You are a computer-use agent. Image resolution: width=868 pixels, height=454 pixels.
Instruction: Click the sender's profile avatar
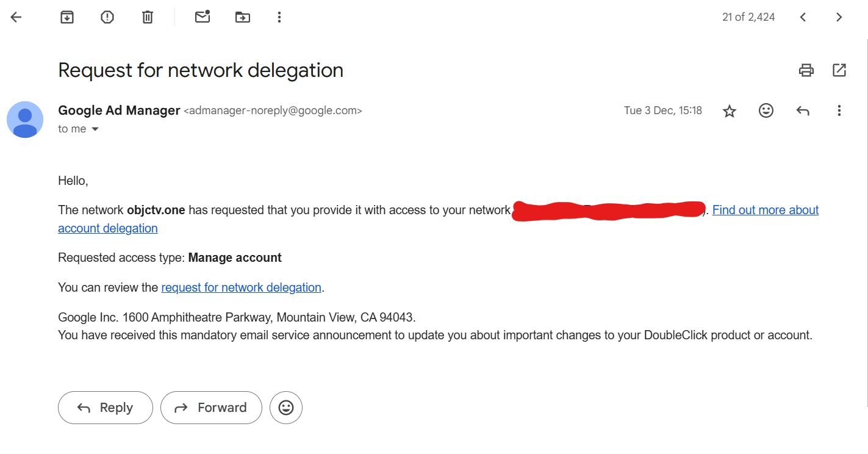[x=25, y=120]
